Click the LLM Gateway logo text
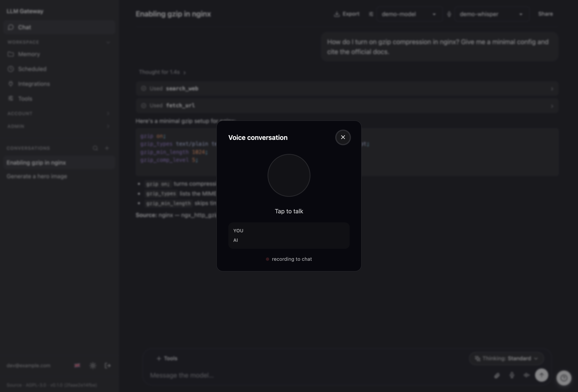 tap(25, 11)
